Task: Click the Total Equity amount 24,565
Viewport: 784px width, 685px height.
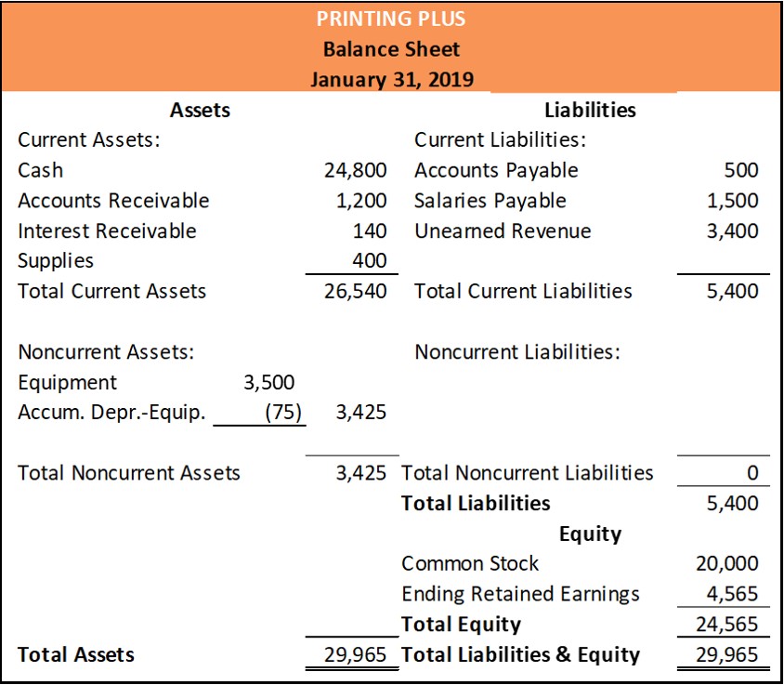Action: (x=727, y=624)
